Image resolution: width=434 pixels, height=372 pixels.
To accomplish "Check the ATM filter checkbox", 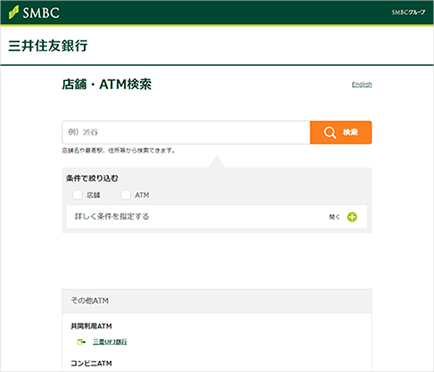I will click(125, 195).
